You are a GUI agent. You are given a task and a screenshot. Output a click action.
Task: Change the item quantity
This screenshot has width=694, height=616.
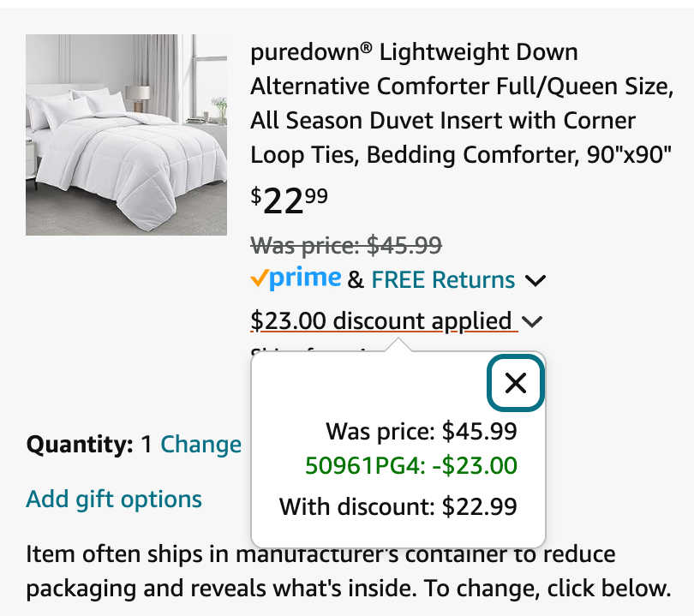click(201, 445)
